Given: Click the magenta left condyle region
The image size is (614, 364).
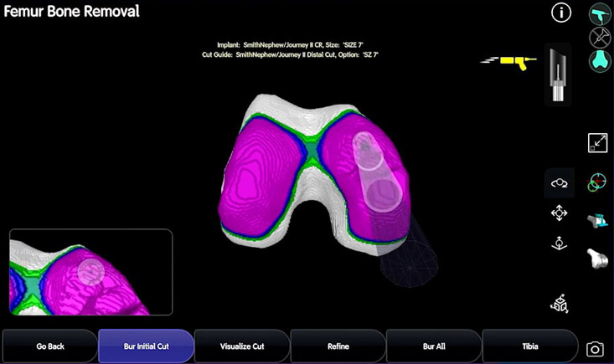Looking at the screenshot, I should 261,176.
